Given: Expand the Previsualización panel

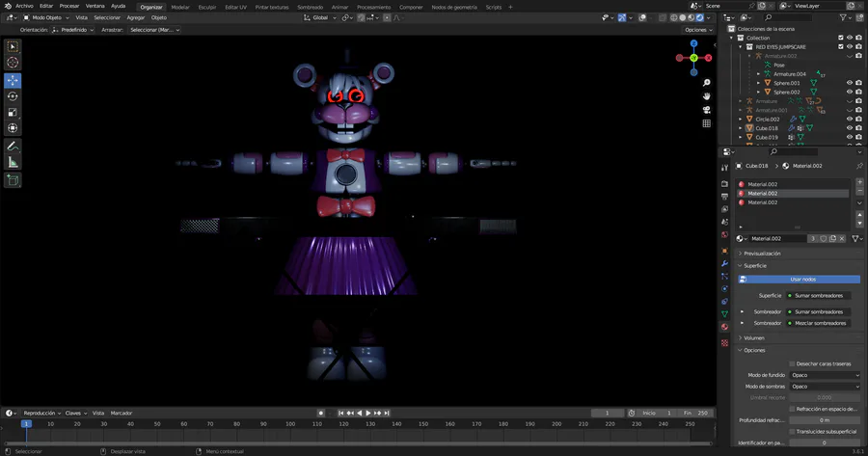Looking at the screenshot, I should (762, 254).
